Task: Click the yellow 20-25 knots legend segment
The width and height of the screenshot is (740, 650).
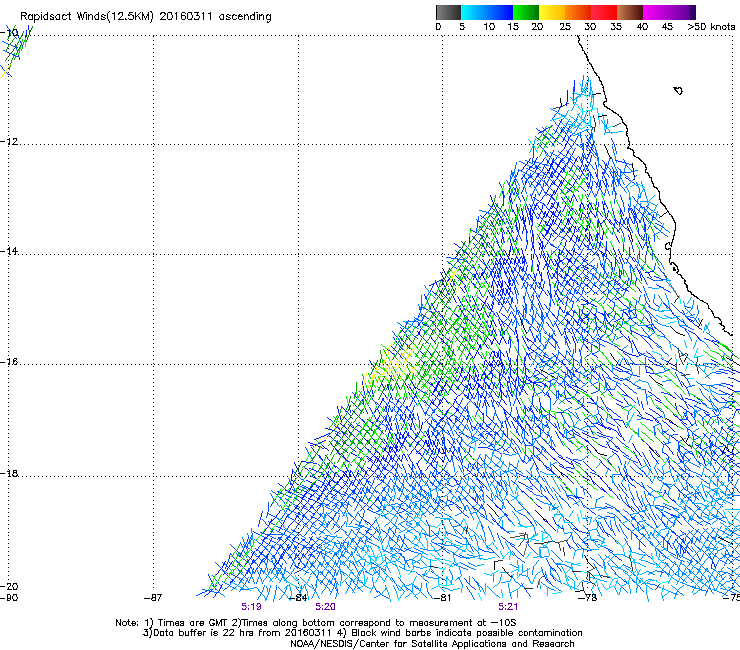Action: tap(552, 12)
